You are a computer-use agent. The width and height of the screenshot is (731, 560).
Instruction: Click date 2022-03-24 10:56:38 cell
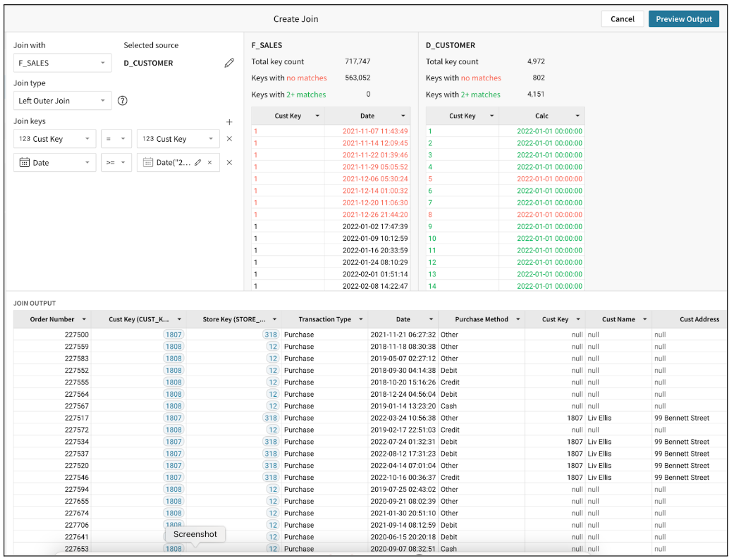[403, 418]
